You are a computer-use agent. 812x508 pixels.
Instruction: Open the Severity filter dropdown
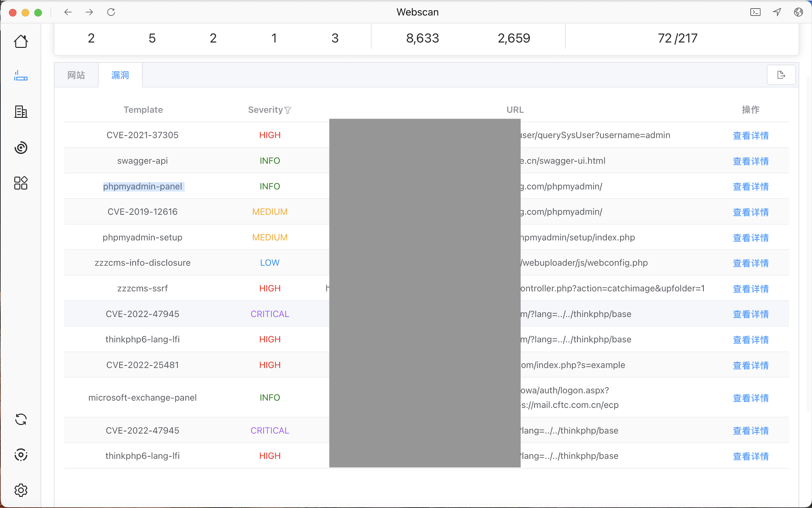[x=288, y=110]
